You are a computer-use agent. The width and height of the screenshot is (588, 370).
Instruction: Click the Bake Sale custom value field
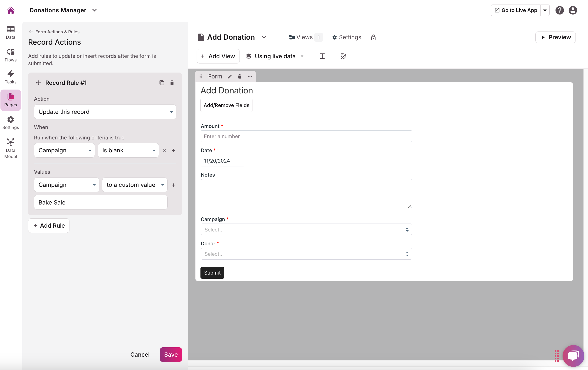click(101, 202)
